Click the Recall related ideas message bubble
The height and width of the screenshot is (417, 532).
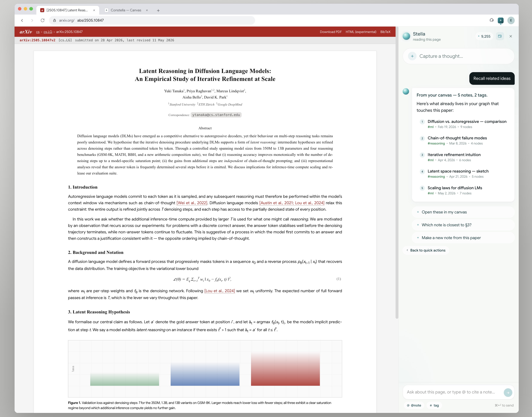(x=492, y=78)
